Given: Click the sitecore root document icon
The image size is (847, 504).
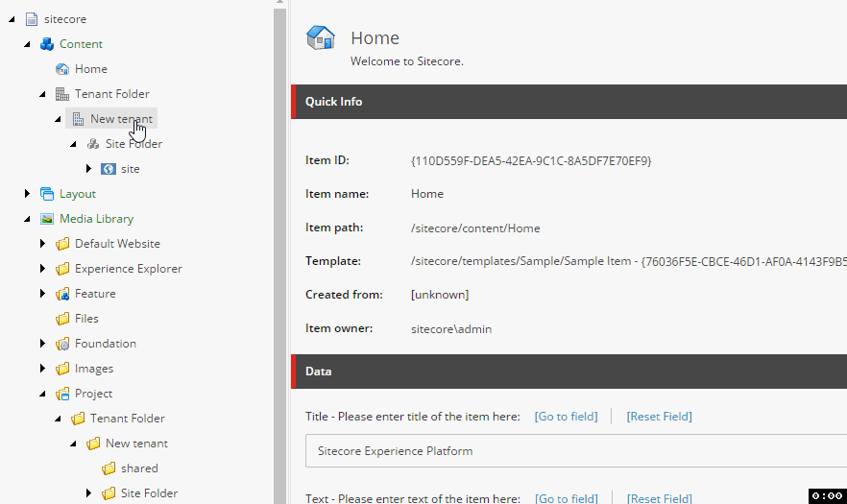Looking at the screenshot, I should 32,19.
